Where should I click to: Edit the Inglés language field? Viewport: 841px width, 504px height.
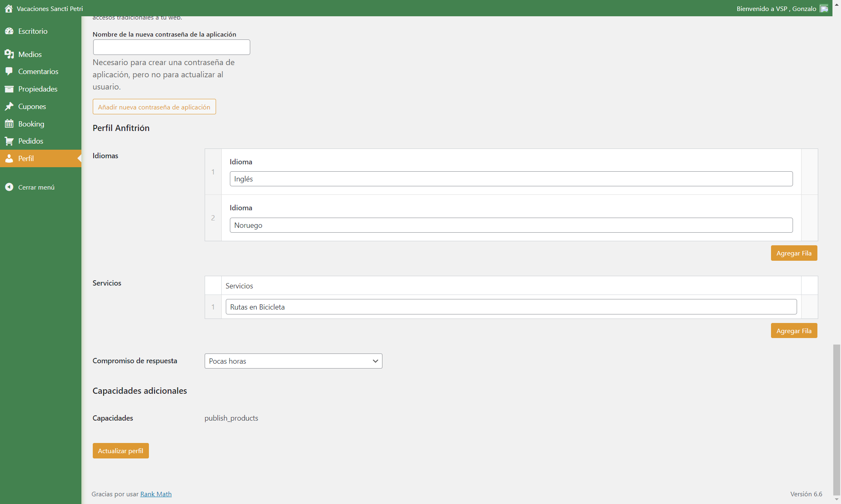pyautogui.click(x=511, y=179)
